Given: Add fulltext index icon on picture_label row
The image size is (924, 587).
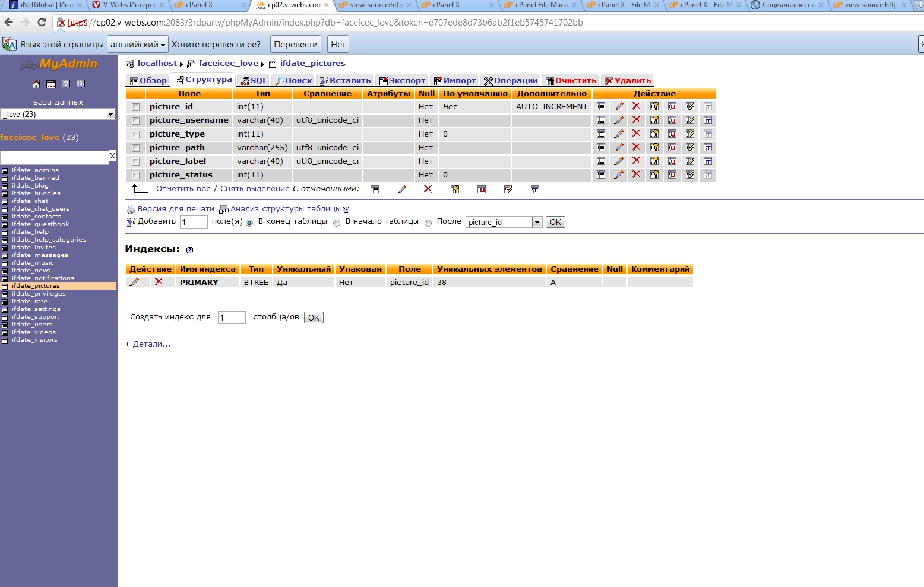Looking at the screenshot, I should tap(708, 161).
